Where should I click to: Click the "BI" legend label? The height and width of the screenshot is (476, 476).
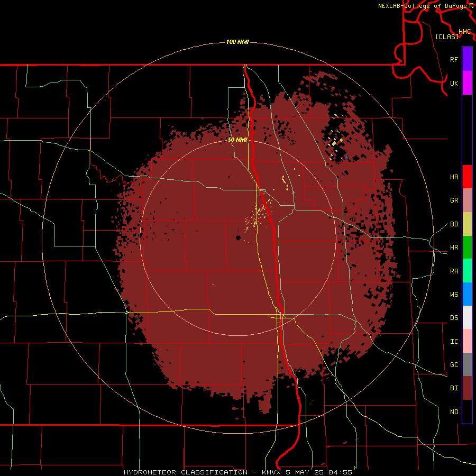454,388
